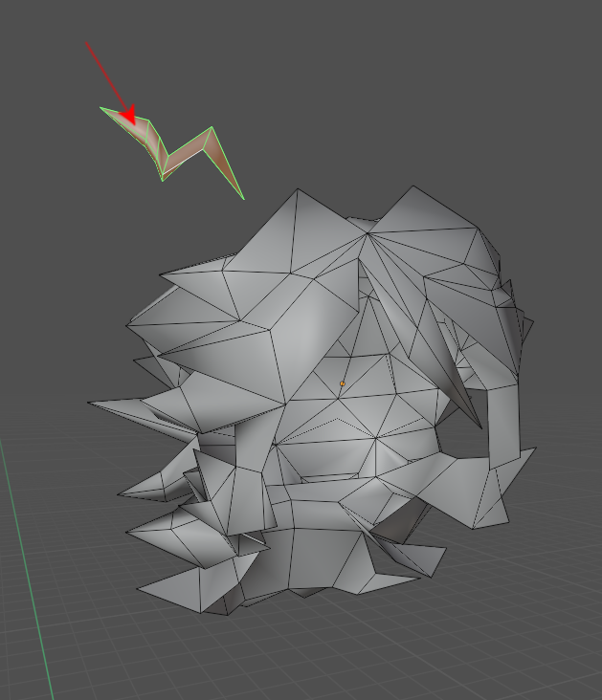602x700 pixels.
Task: Click the orange origin dot on the mesh
Action: click(x=343, y=383)
